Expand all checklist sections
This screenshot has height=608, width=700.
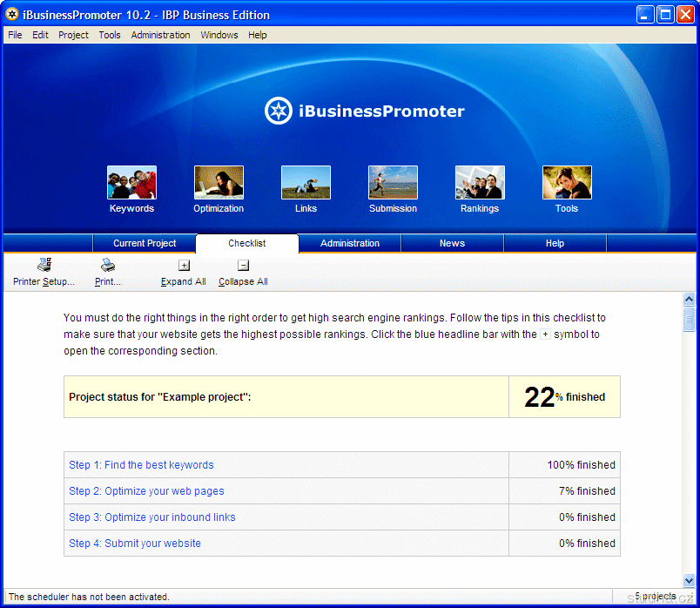[x=184, y=266]
